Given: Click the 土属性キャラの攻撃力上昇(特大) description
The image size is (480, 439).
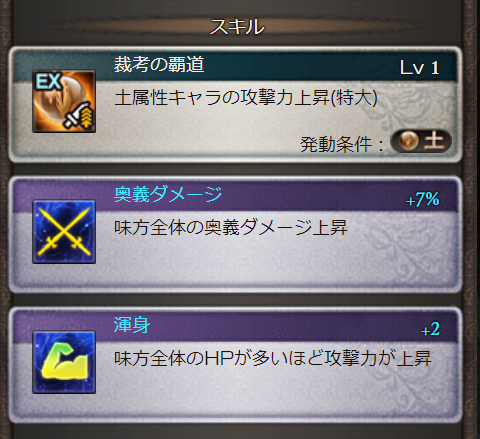Looking at the screenshot, I should [x=246, y=98].
